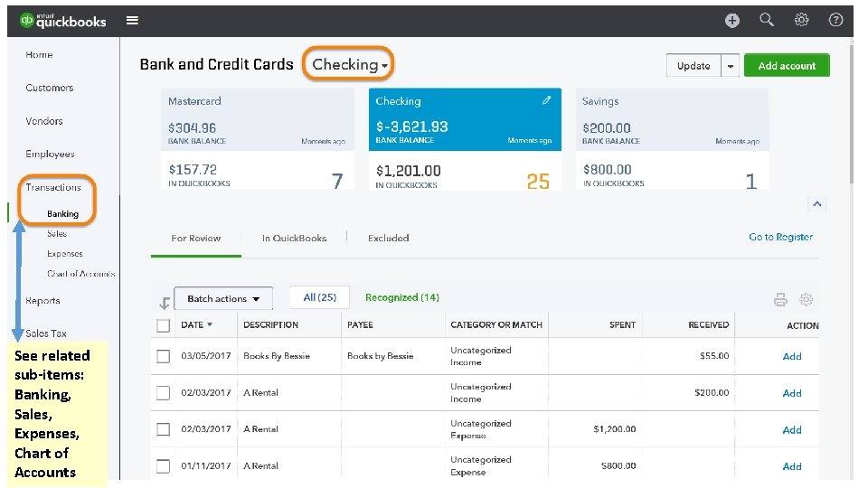Click the CATEGORY OR MATCH column header
This screenshot has height=488, width=868.
pyautogui.click(x=496, y=324)
